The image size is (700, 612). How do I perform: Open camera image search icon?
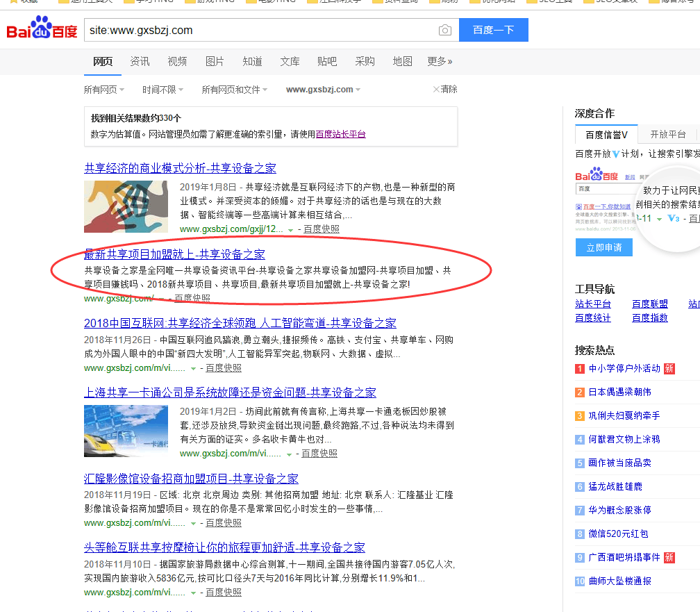click(444, 30)
